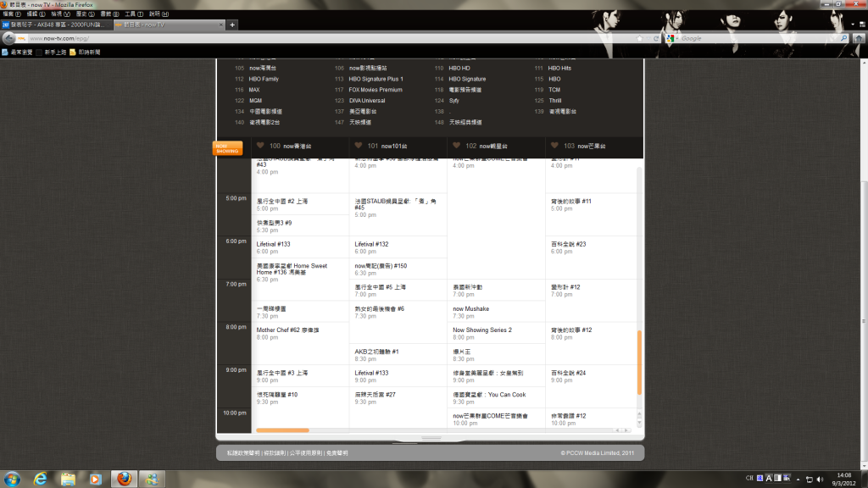The image size is (868, 488).
Task: Favorite channel 102 with heart icon
Action: (x=456, y=146)
